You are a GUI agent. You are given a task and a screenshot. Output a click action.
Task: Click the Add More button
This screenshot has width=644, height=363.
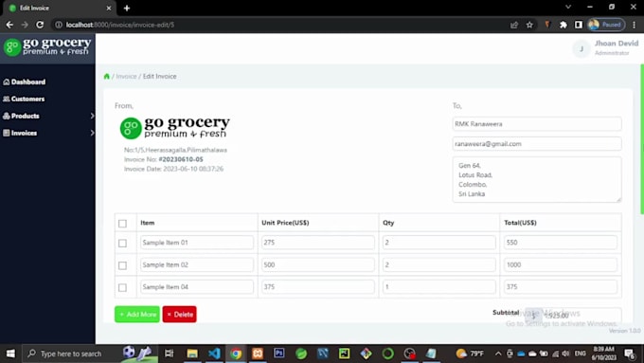[x=137, y=314]
